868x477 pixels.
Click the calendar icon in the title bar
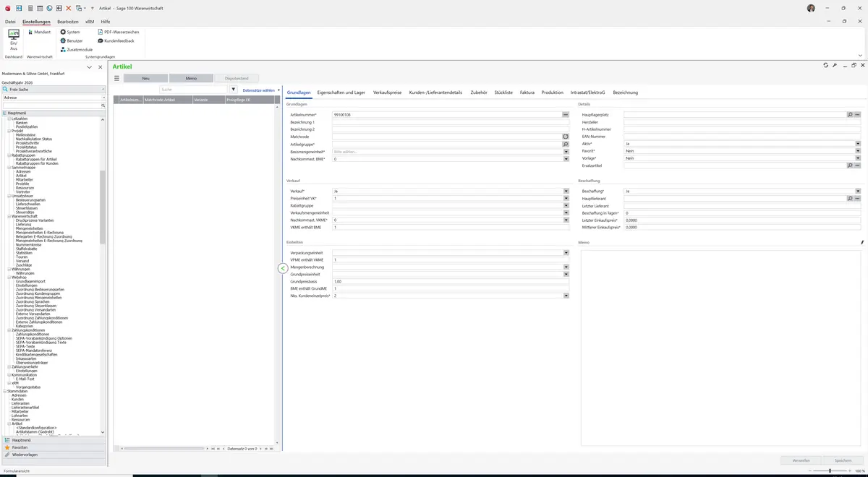tap(40, 8)
